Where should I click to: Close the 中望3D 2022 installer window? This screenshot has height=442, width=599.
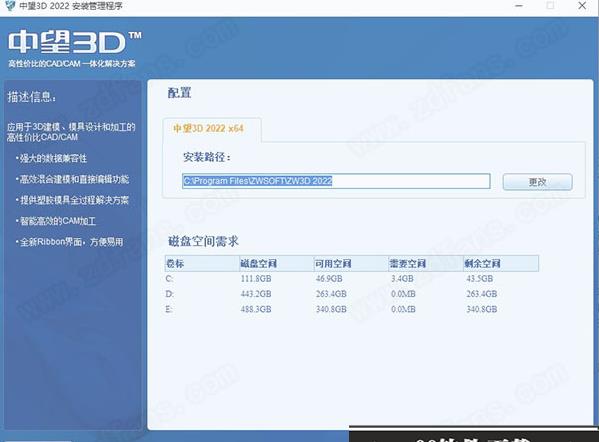(582, 6)
